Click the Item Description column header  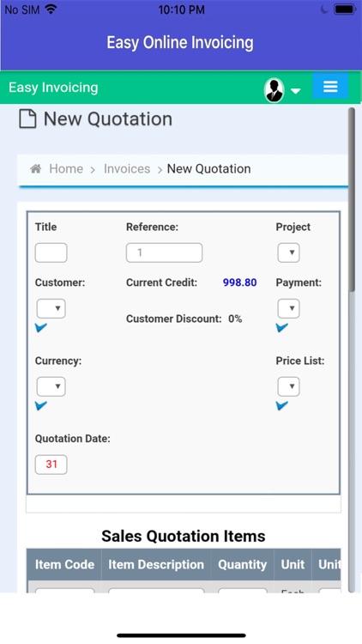tap(156, 564)
